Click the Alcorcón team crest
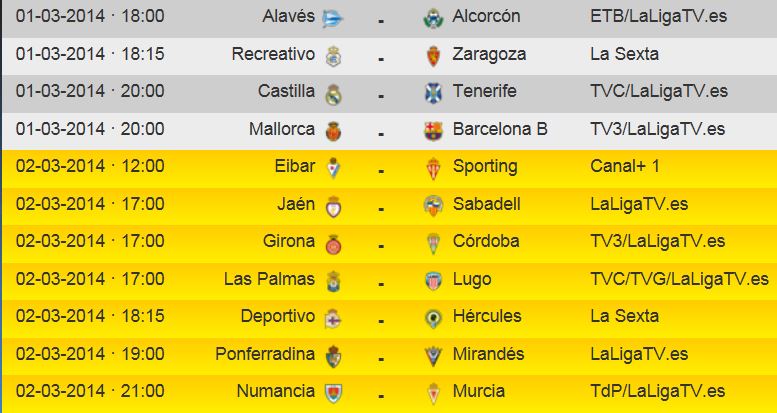 (x=433, y=18)
